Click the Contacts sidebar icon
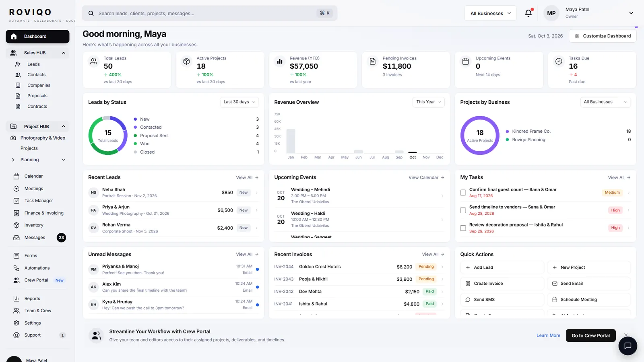Screen dimensions: 644x362 click(18, 75)
